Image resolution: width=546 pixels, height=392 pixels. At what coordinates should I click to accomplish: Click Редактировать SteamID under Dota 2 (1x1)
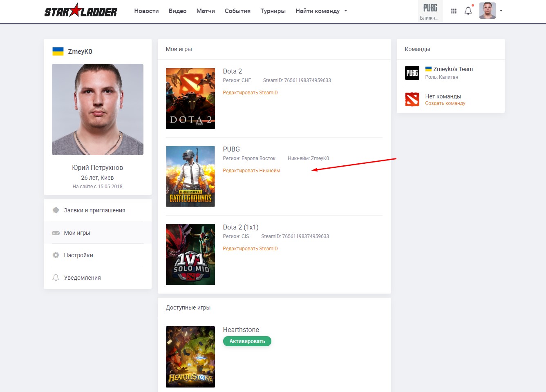[250, 249]
